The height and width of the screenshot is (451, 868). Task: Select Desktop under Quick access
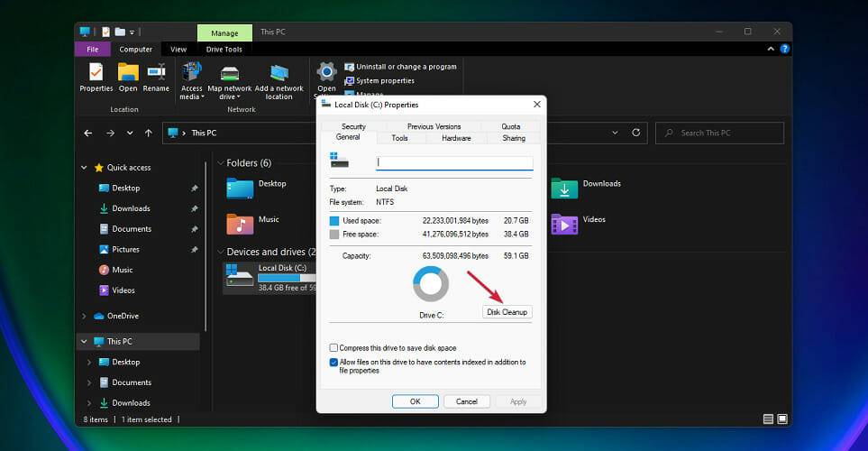(125, 189)
